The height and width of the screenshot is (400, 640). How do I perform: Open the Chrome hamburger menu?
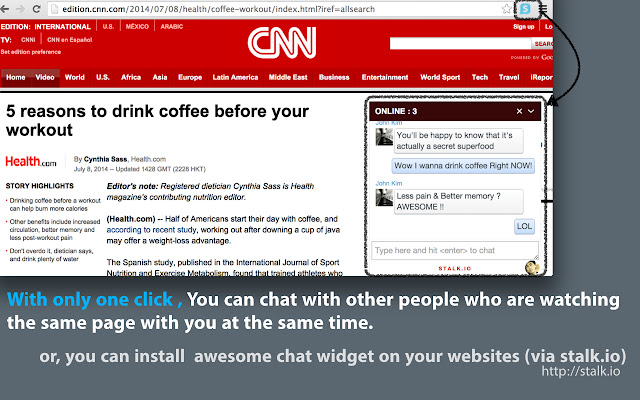(x=543, y=9)
